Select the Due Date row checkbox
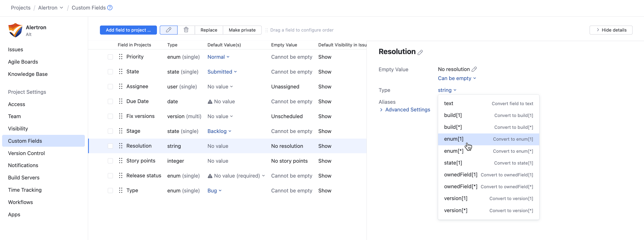 (110, 101)
